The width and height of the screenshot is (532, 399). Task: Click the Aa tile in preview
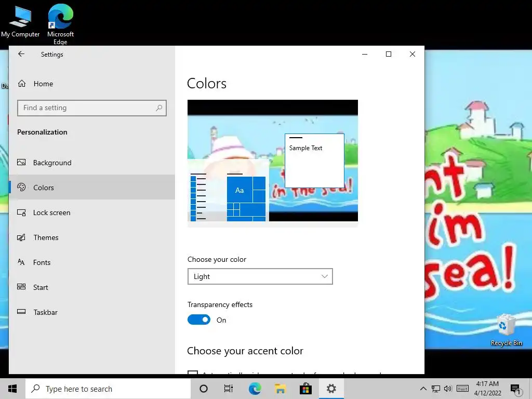coord(240,190)
